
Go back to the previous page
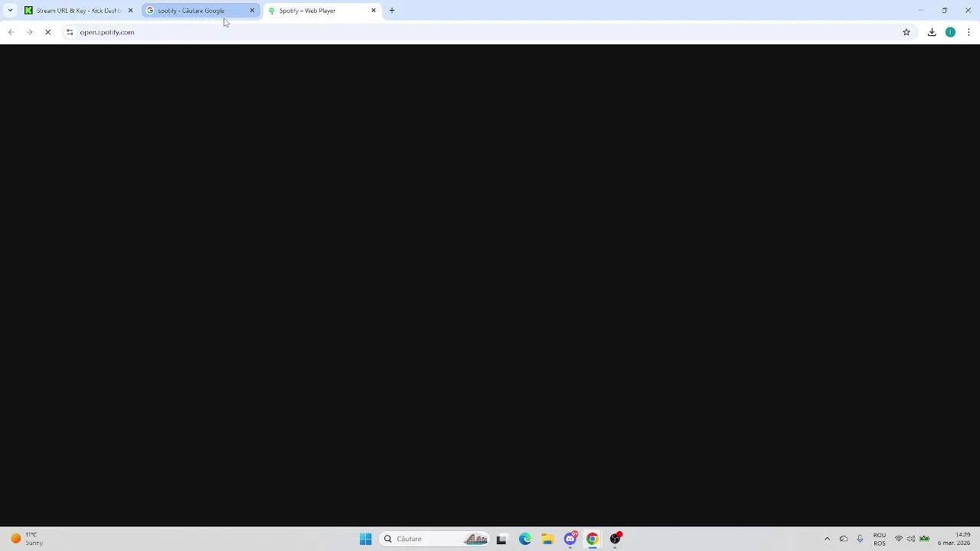click(x=11, y=32)
